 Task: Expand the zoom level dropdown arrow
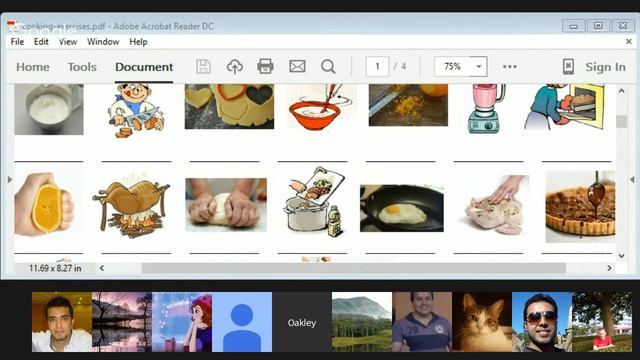[479, 66]
